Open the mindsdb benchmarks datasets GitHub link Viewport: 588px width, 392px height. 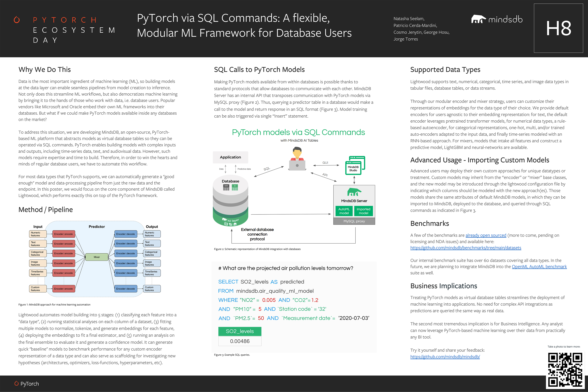(465, 248)
